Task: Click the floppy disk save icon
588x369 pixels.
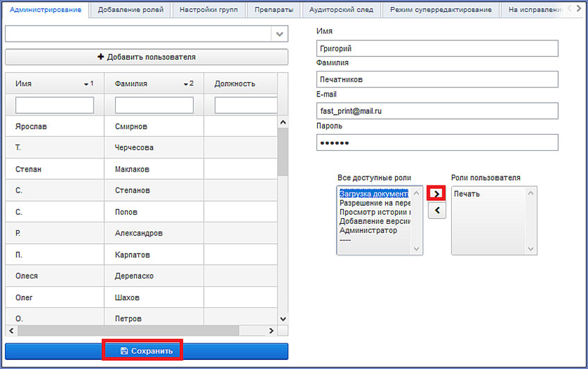Action: coord(124,351)
